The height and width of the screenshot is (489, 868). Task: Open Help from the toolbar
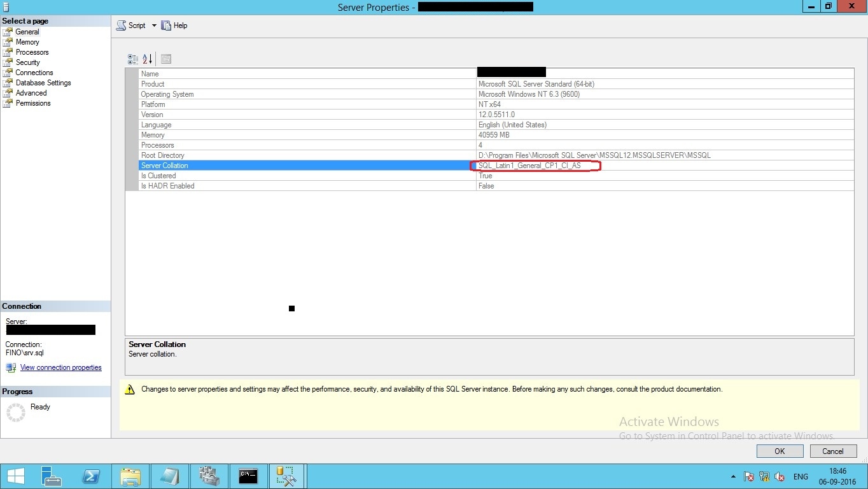(174, 25)
